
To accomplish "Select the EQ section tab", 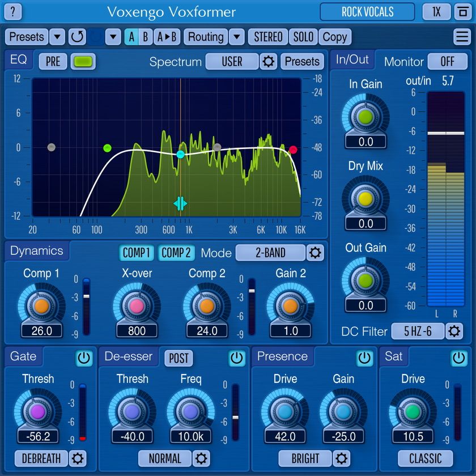I will pyautogui.click(x=18, y=59).
